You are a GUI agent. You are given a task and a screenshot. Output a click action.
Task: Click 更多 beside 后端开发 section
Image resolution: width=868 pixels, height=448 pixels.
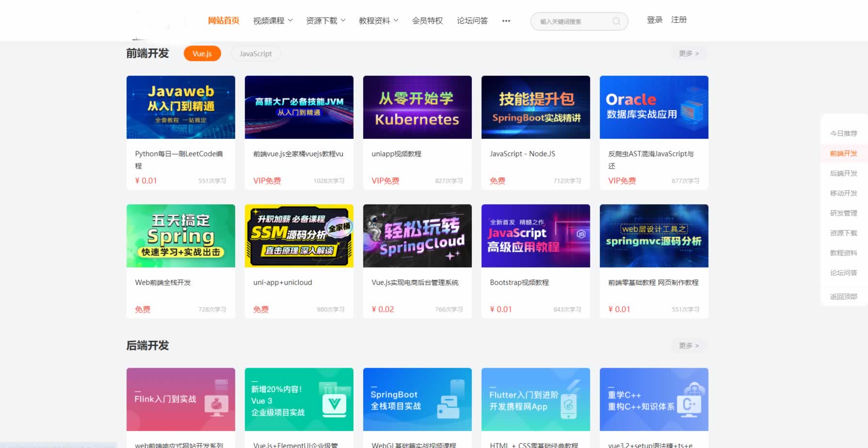coord(689,346)
